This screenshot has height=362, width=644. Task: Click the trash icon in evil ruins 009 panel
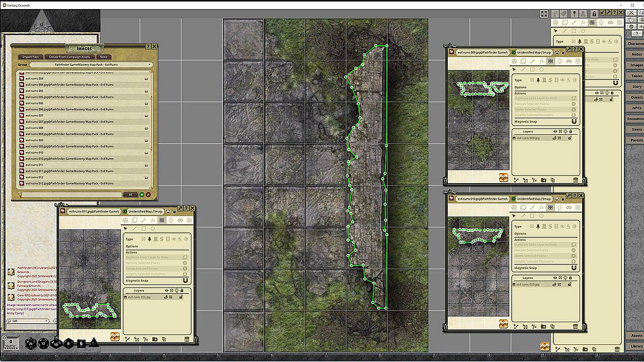576,180
